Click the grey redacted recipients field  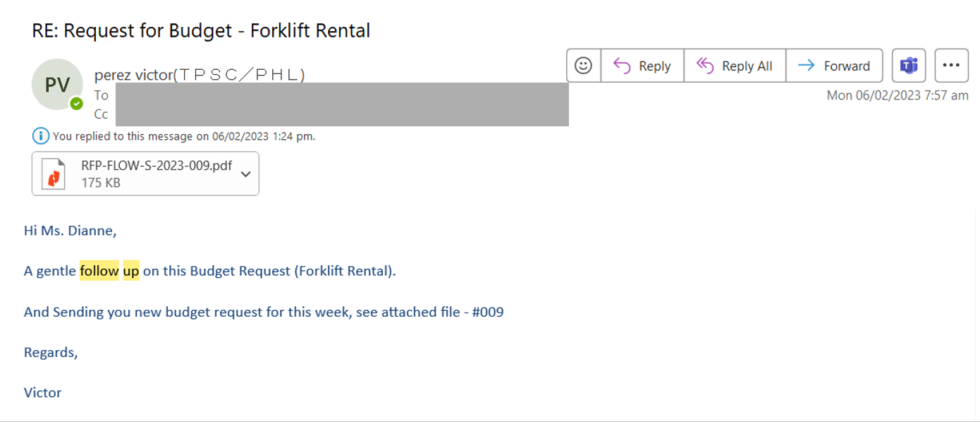point(342,104)
